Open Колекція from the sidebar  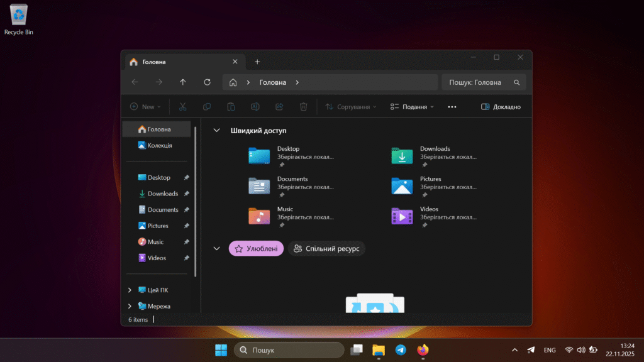(157, 145)
